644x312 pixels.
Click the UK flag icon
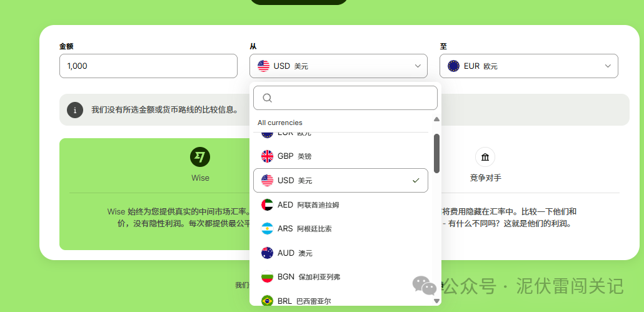[267, 156]
